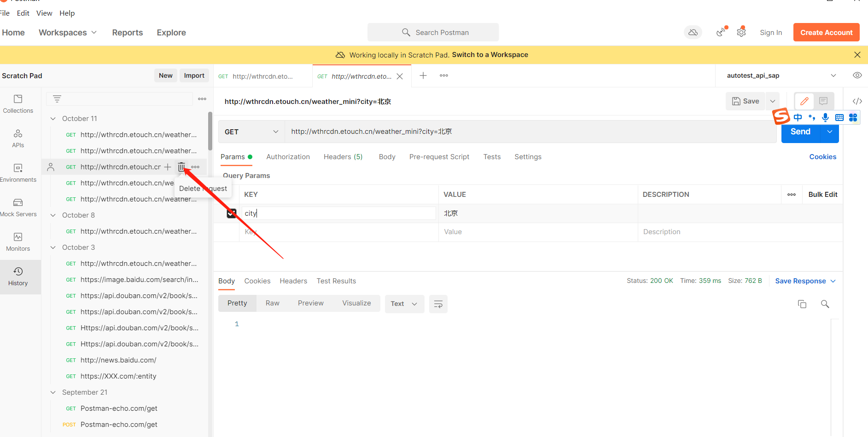Switch to the Authorization tab
This screenshot has width=868, height=437.
point(288,157)
